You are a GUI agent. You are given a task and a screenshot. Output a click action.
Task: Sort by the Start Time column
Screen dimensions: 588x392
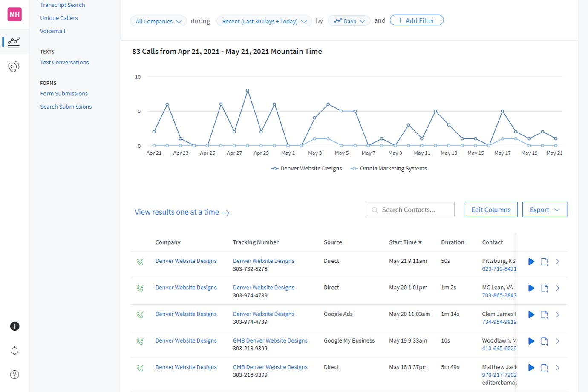pos(405,242)
